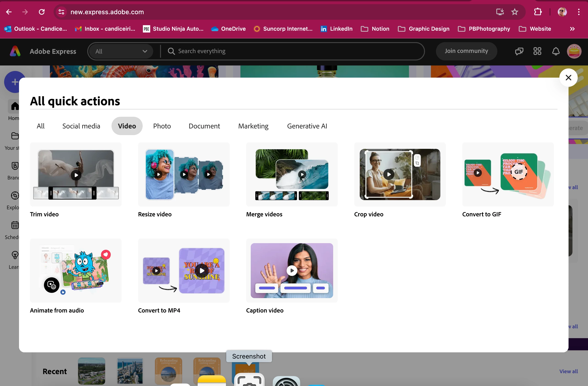Select the Generative AI tab
The width and height of the screenshot is (588, 386).
click(x=307, y=126)
